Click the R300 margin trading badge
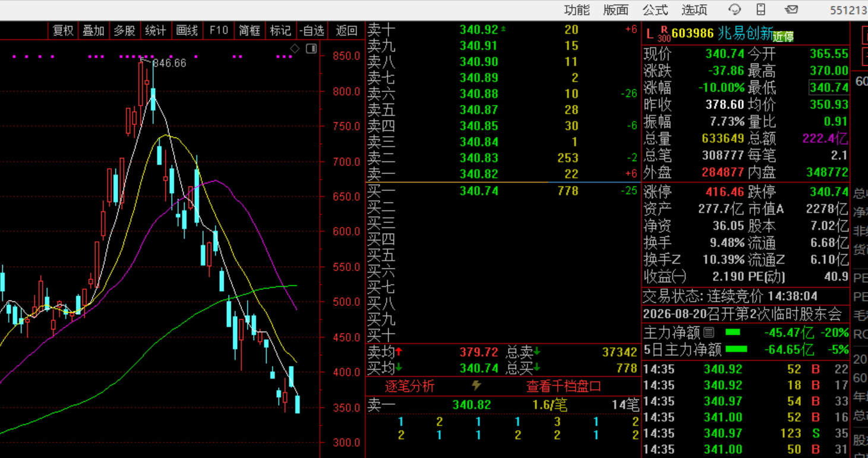Image resolution: width=868 pixels, height=458 pixels. (x=664, y=33)
